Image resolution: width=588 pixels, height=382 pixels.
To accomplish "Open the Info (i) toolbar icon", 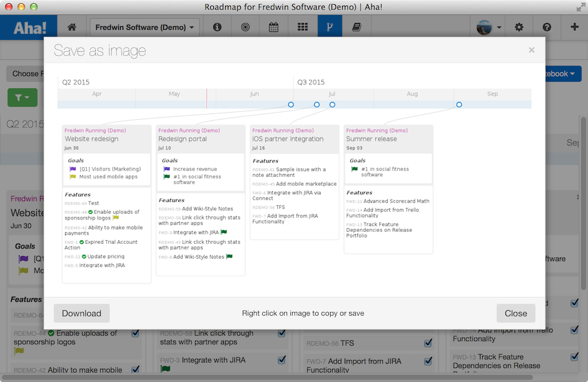I will point(216,27).
